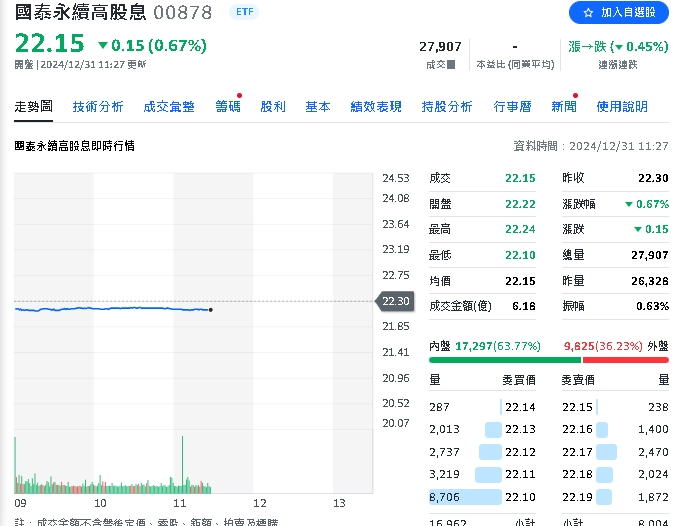
Task: Click the tall volume bar near 11 o'clock
Action: pyautogui.click(x=183, y=464)
